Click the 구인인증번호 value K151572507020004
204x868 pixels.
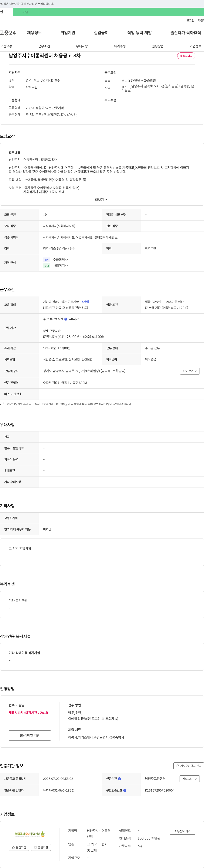(160, 790)
